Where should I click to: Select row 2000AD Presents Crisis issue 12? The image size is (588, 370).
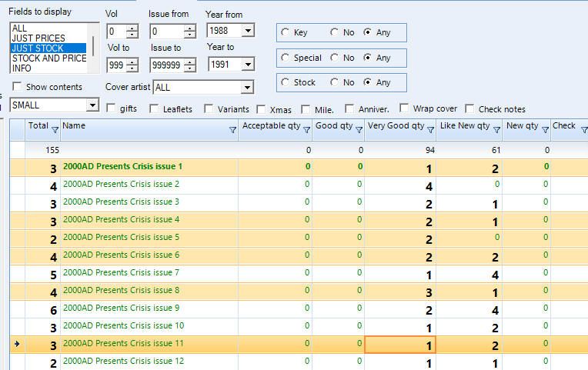tap(299, 362)
